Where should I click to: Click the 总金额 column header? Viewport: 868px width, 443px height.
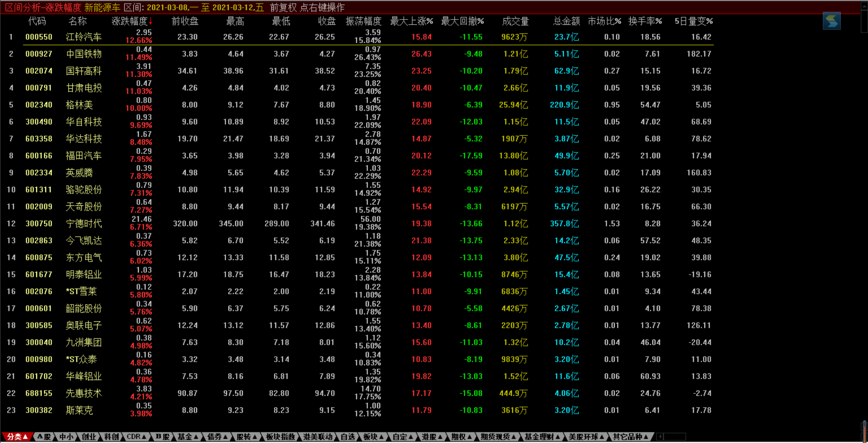tap(566, 21)
